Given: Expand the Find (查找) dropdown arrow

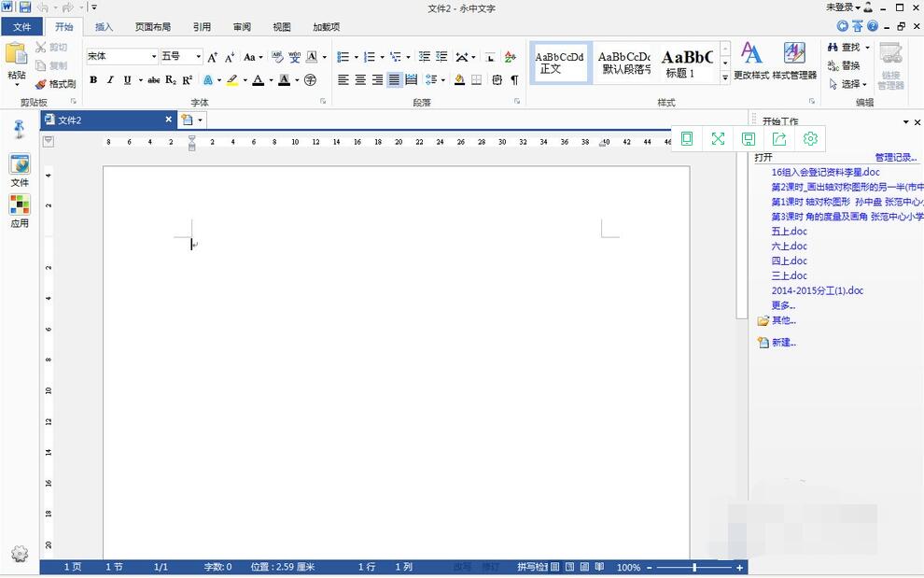Looking at the screenshot, I should tap(867, 48).
